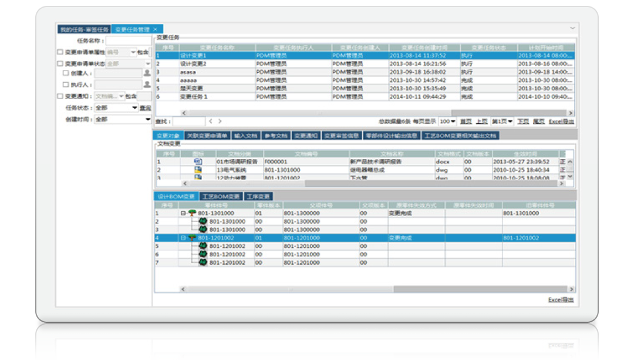Click the tree icon of 801-1301000 in row 1

click(x=192, y=214)
